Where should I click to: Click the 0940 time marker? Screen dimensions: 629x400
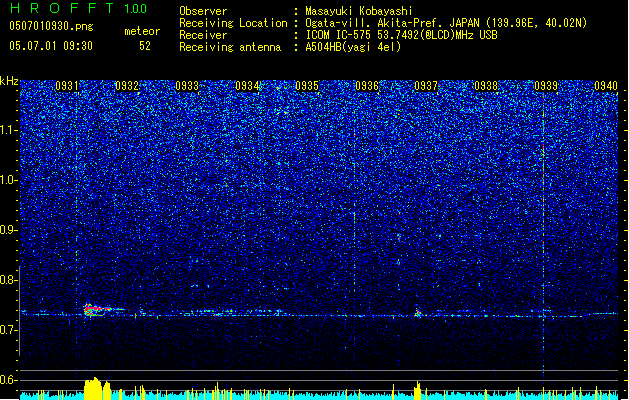coord(606,86)
